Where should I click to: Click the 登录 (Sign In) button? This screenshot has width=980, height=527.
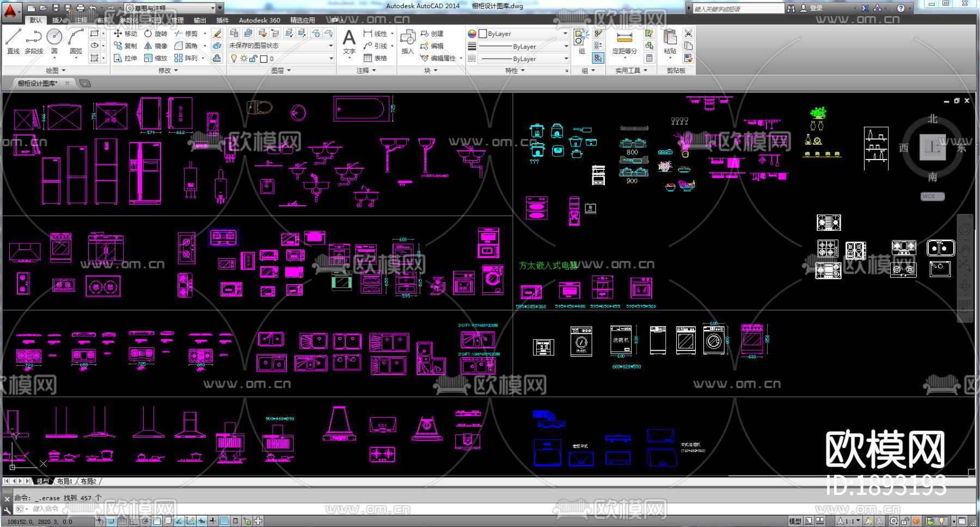811,8
